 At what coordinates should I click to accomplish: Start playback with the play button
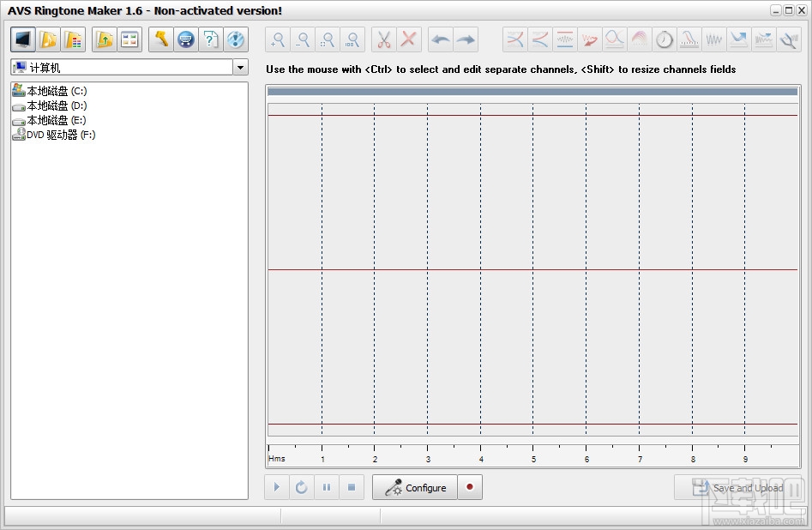277,487
